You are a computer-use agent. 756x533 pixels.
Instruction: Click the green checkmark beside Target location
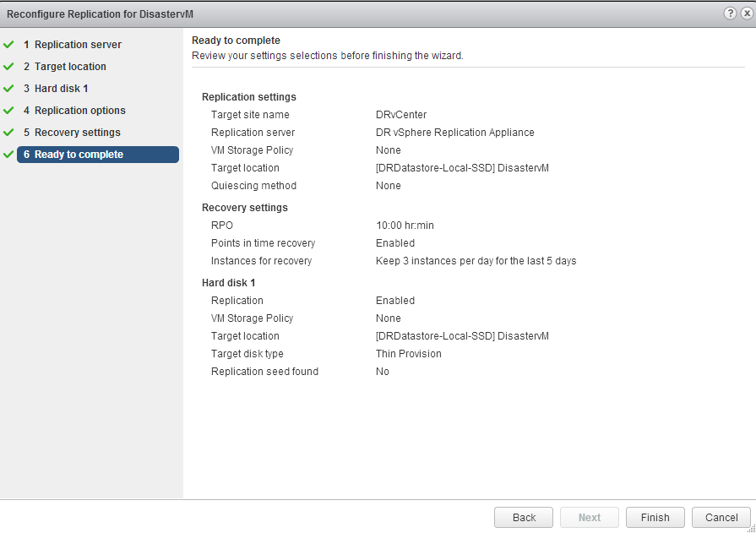pos(8,67)
